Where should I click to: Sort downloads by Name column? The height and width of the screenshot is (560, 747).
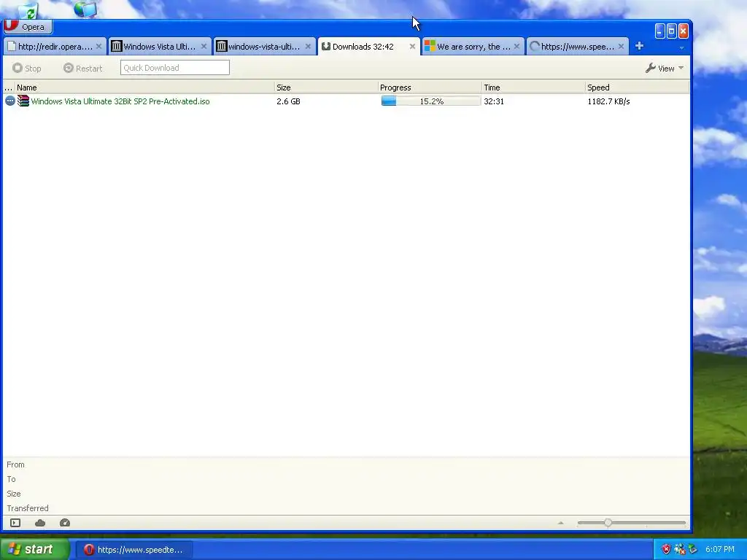tap(145, 87)
